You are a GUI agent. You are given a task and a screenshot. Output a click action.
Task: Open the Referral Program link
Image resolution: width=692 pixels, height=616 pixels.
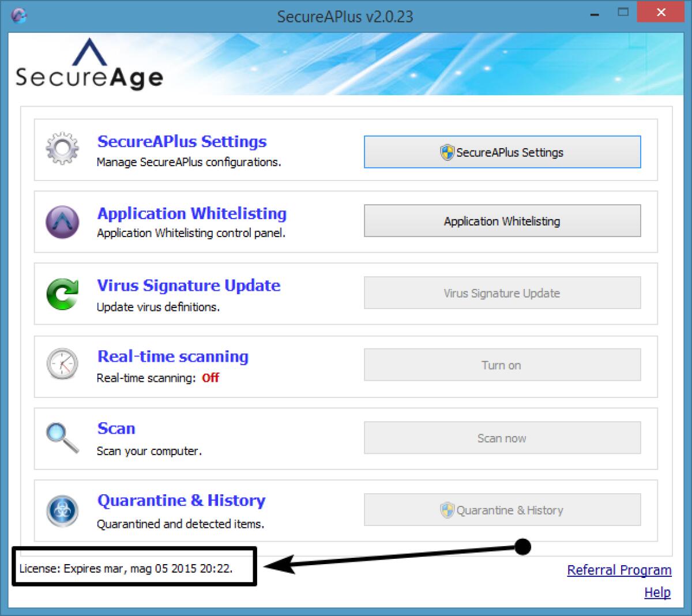tap(619, 570)
